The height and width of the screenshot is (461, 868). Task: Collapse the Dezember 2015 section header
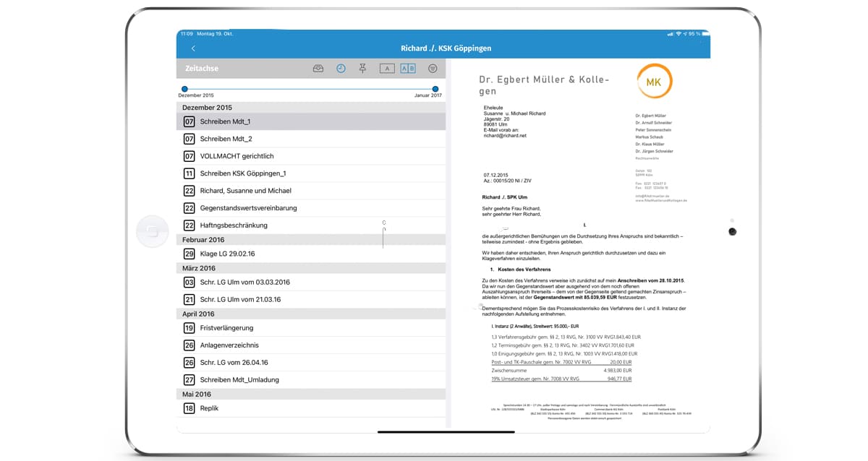tap(310, 108)
